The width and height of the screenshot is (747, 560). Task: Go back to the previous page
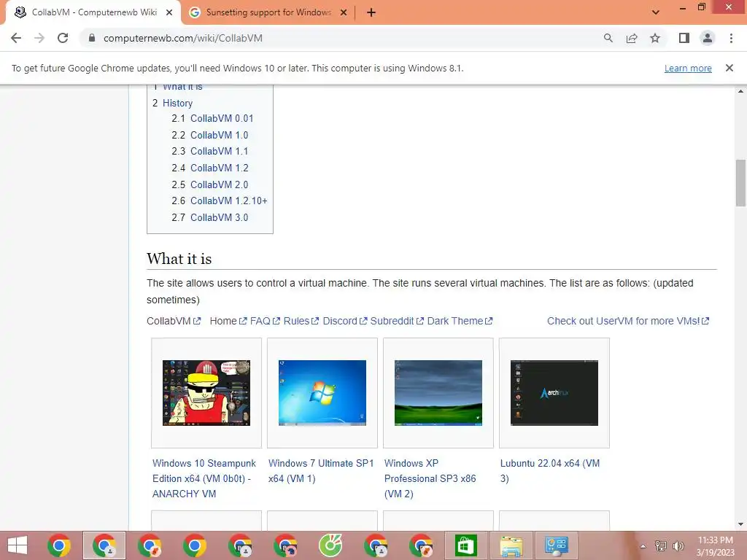[16, 38]
